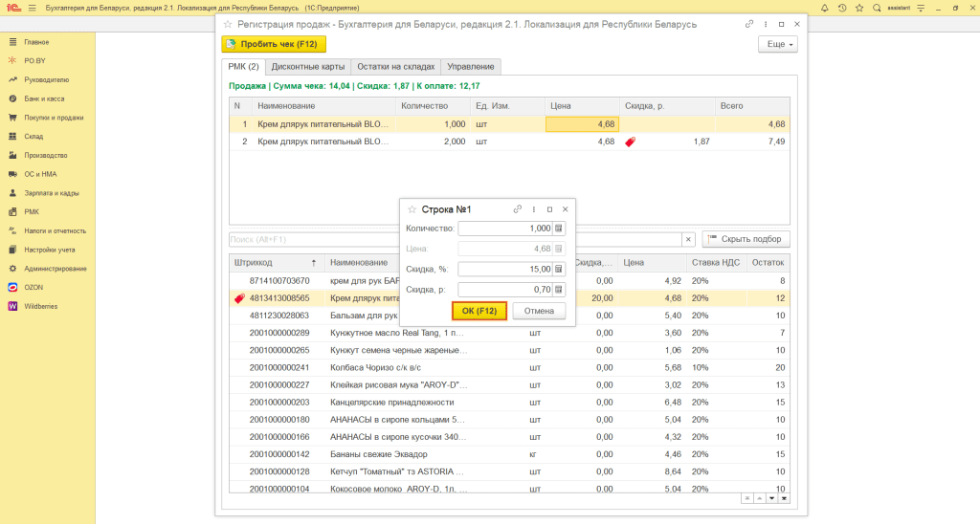The image size is (980, 524).
Task: Open the 1C main hamburger menu
Action: click(32, 8)
